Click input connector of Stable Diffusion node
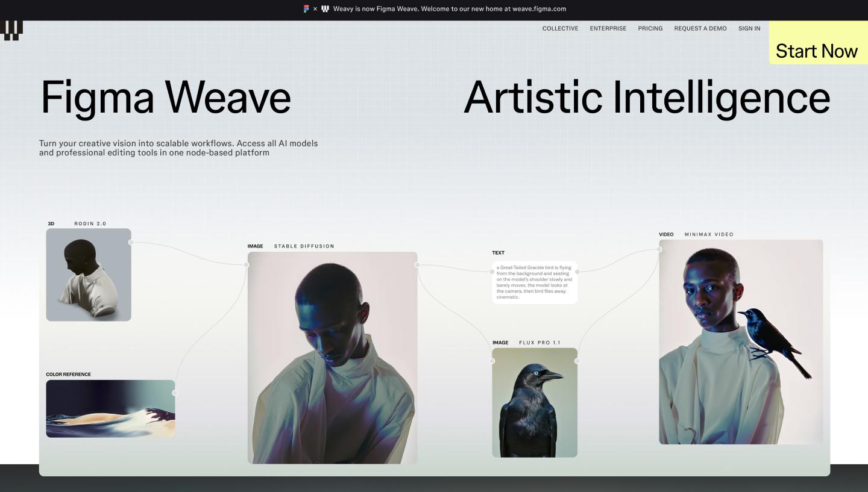The height and width of the screenshot is (492, 868). [x=247, y=264]
